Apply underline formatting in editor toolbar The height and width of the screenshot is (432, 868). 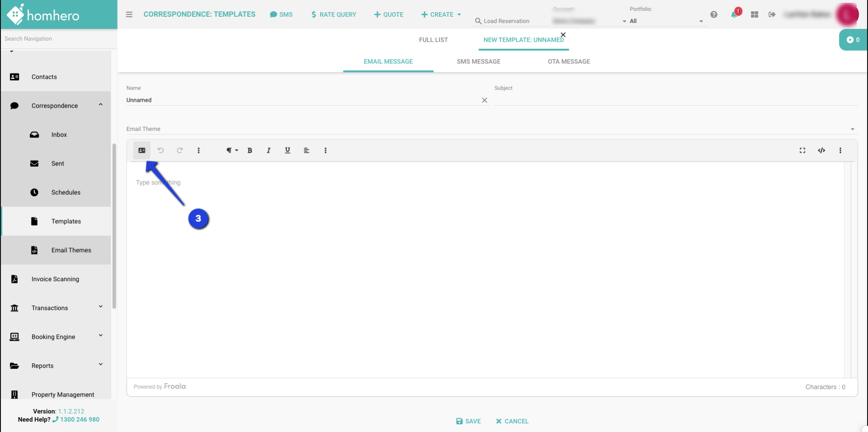[288, 150]
